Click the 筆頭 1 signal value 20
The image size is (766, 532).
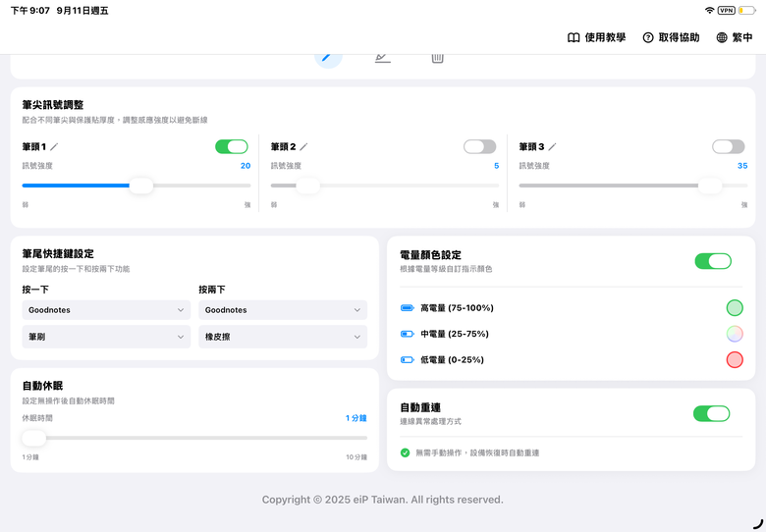click(x=246, y=166)
